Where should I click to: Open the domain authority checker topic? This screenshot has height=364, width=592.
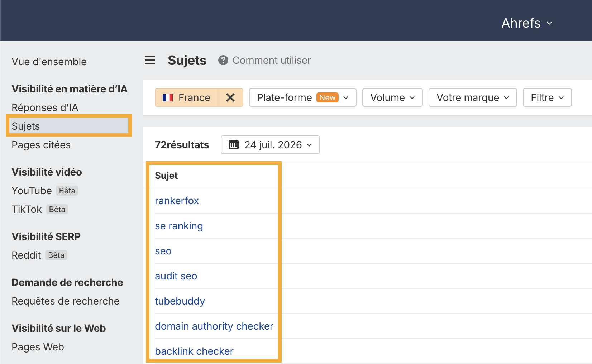tap(214, 326)
